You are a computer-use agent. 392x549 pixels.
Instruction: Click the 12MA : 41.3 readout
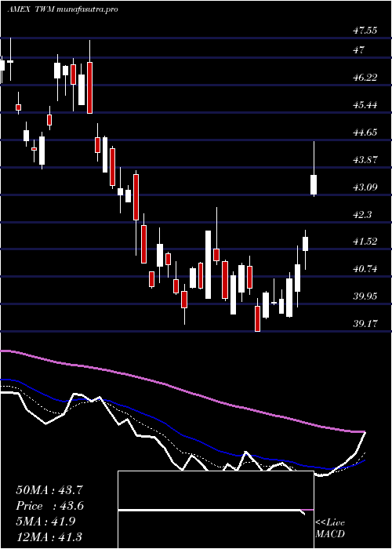coord(49,537)
